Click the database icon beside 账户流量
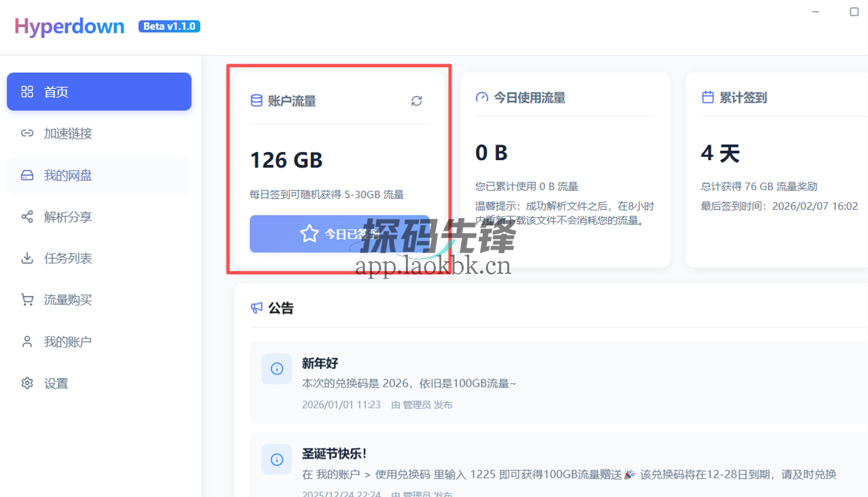868x497 pixels. click(256, 101)
